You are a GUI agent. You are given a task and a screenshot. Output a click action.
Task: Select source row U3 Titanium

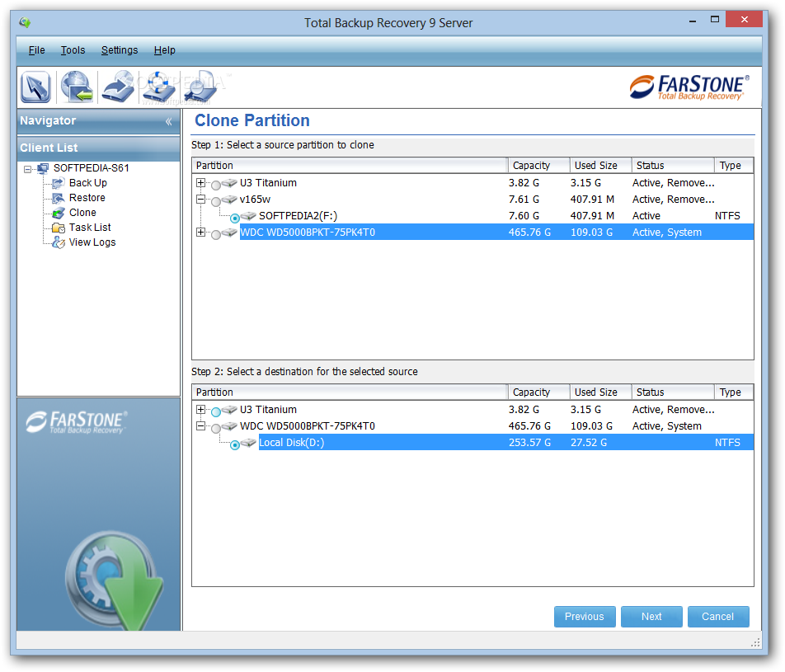tap(472, 183)
